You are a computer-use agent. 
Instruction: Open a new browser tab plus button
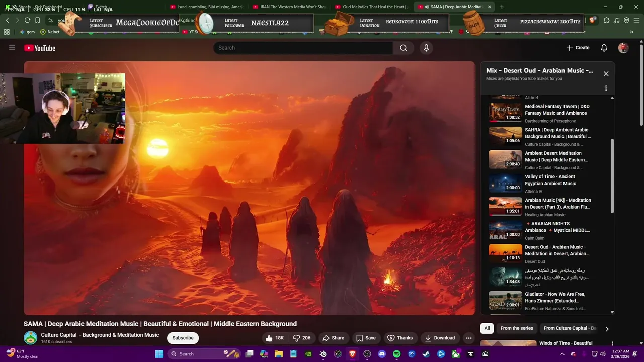[502, 7]
